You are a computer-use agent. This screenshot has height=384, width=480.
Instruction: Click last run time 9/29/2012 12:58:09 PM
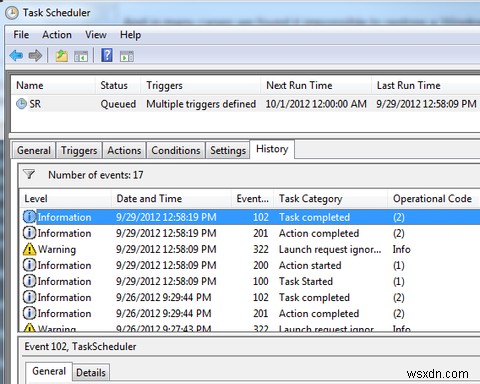(426, 104)
